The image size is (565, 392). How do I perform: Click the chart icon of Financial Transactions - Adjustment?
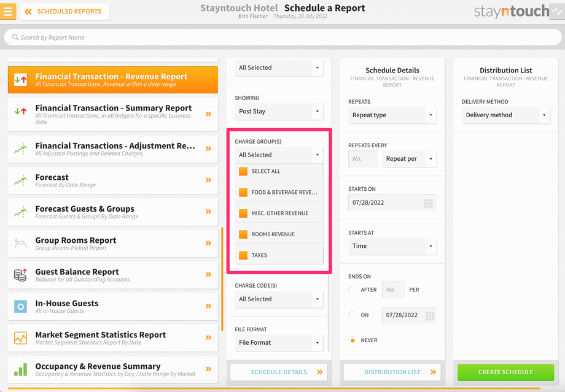(20, 148)
